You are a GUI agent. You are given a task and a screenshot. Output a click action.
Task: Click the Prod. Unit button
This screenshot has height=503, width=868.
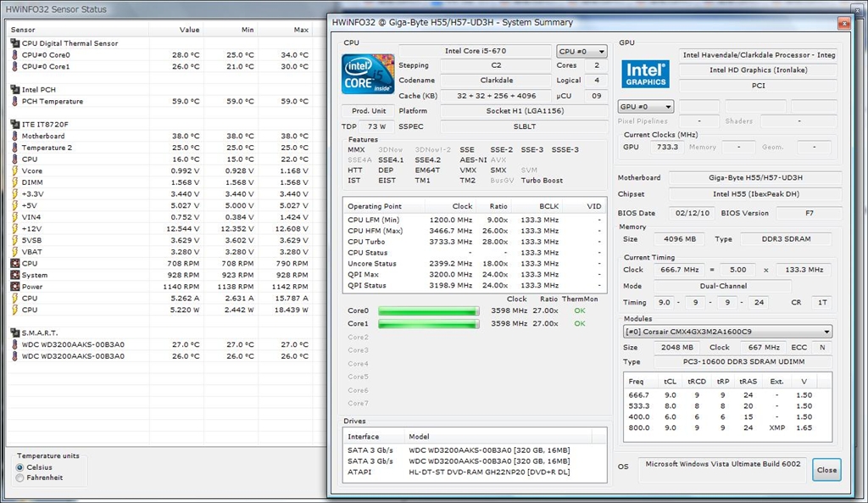coord(368,111)
